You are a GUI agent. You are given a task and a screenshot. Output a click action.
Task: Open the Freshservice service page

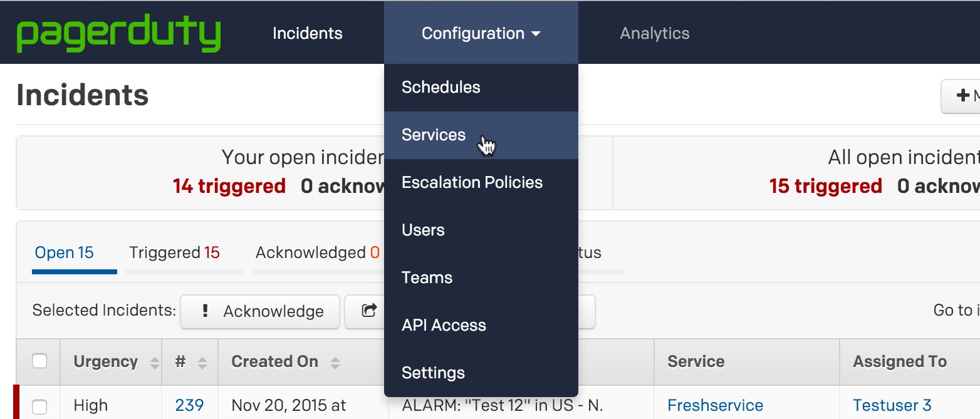click(x=715, y=405)
